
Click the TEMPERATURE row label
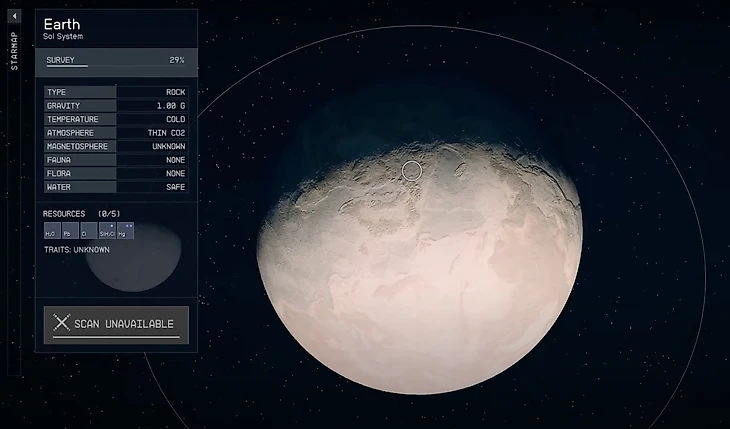[73, 119]
